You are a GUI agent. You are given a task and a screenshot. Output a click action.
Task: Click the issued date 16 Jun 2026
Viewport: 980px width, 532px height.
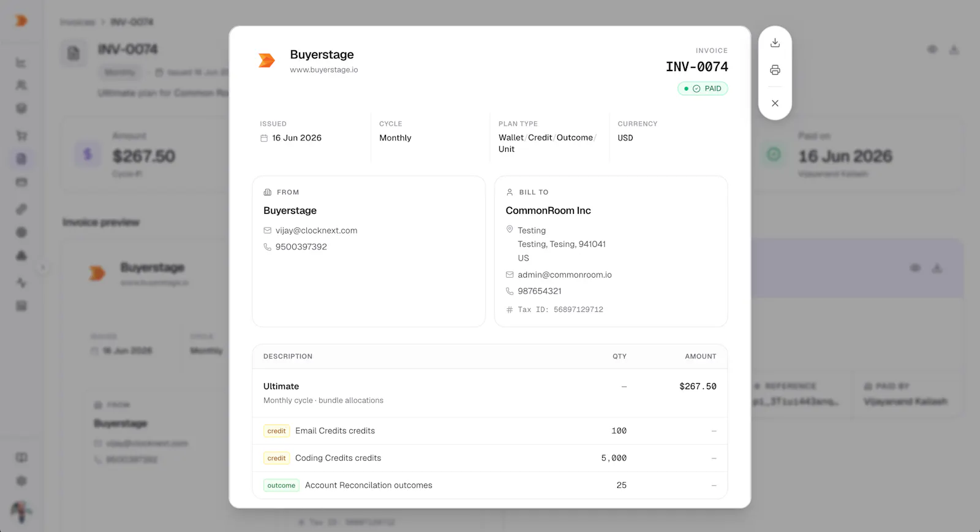tap(296, 138)
